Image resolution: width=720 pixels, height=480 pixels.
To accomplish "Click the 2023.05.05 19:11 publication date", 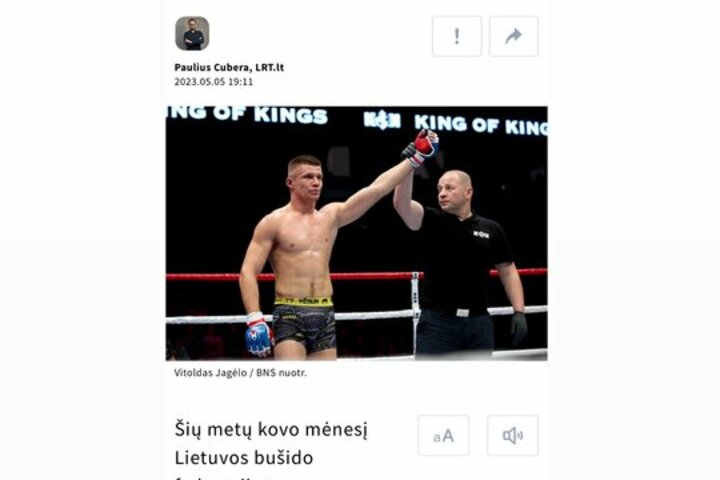I will pyautogui.click(x=214, y=82).
